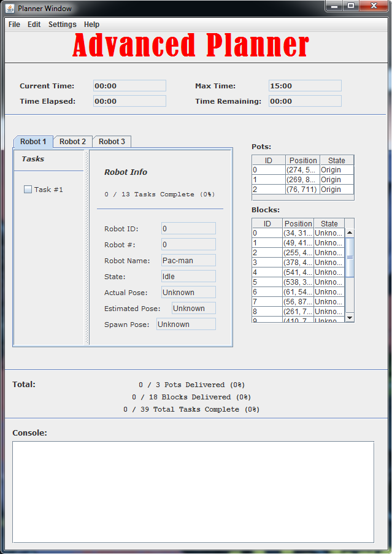Click the Max Time field
The height and width of the screenshot is (554, 392).
click(305, 86)
